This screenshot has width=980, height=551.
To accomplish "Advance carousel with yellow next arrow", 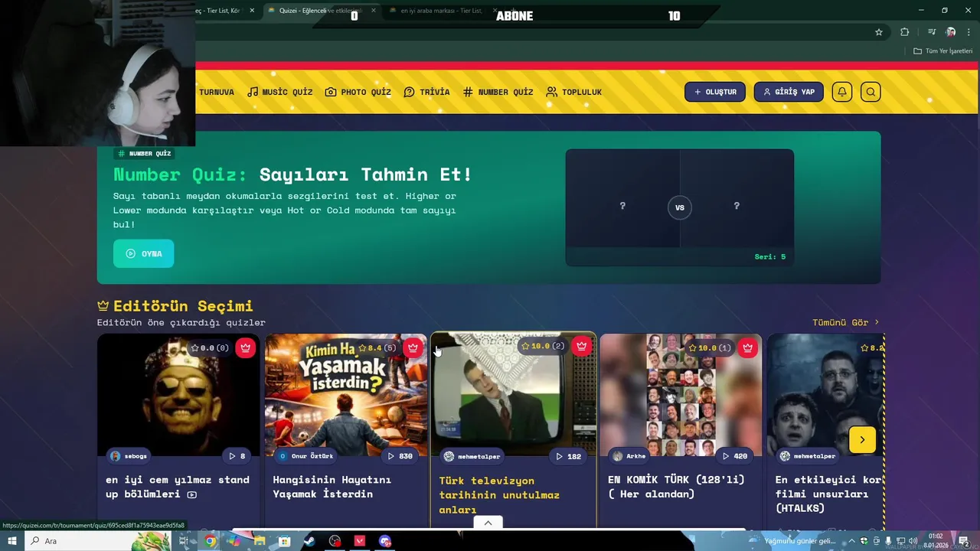I will click(862, 439).
